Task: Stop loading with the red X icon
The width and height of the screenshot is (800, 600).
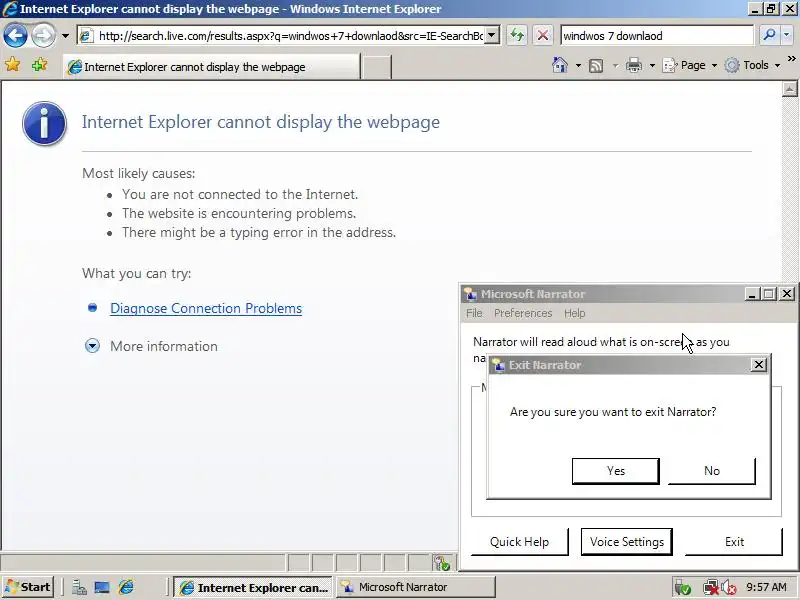Action: click(543, 36)
